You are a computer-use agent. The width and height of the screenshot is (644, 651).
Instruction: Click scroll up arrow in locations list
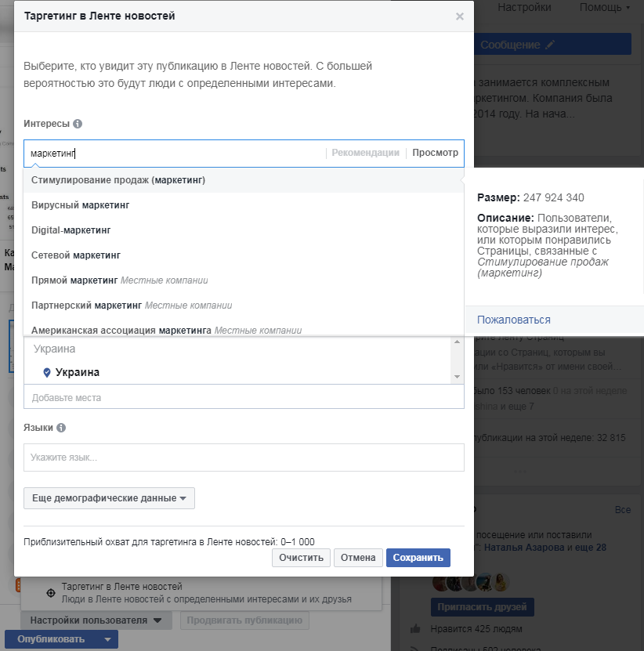(x=458, y=342)
